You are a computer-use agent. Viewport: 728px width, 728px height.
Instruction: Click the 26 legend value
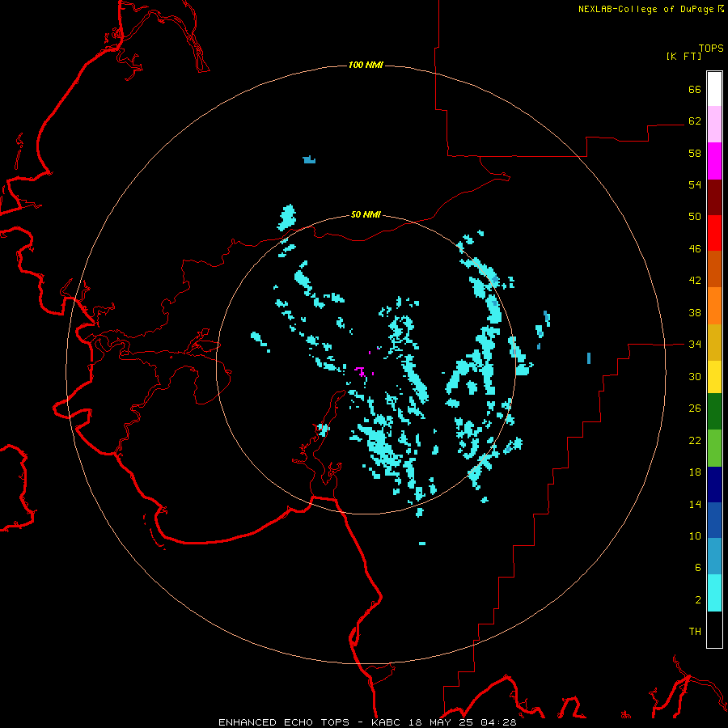click(x=695, y=408)
